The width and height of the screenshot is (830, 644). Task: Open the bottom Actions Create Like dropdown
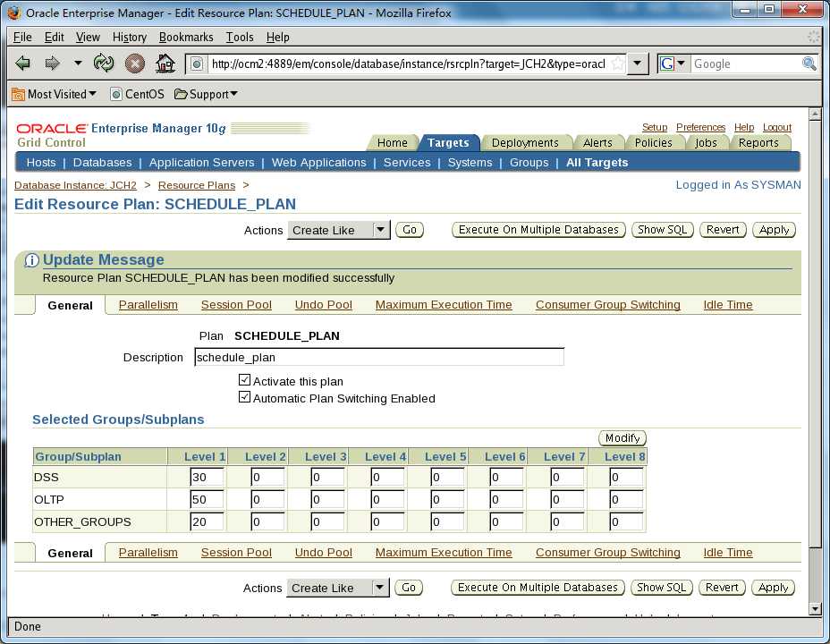[338, 588]
